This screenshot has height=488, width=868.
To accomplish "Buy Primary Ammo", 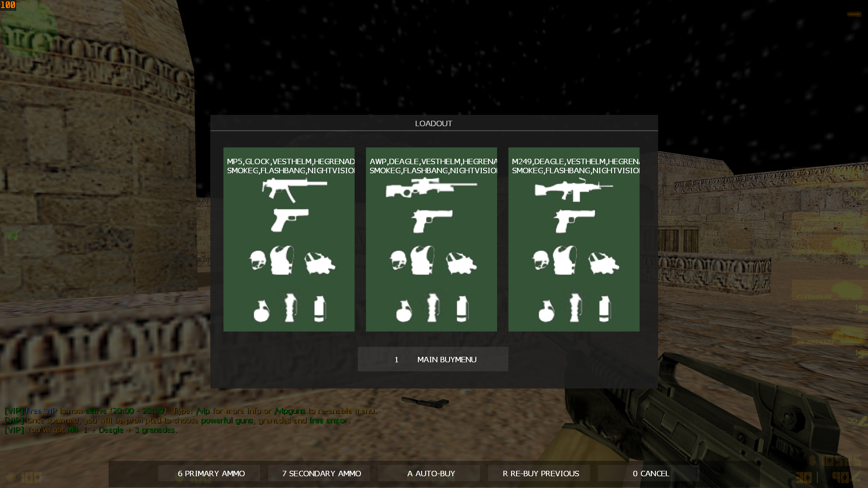I will (x=211, y=474).
